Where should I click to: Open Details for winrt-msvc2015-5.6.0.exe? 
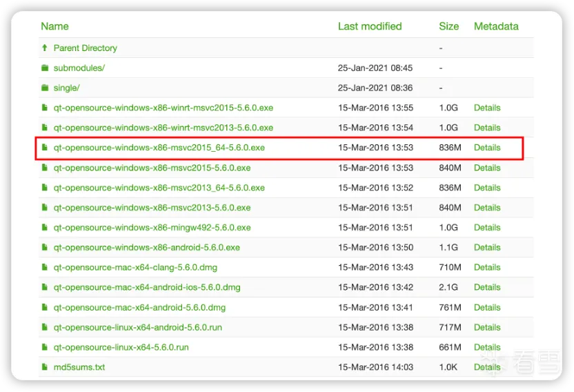[487, 108]
